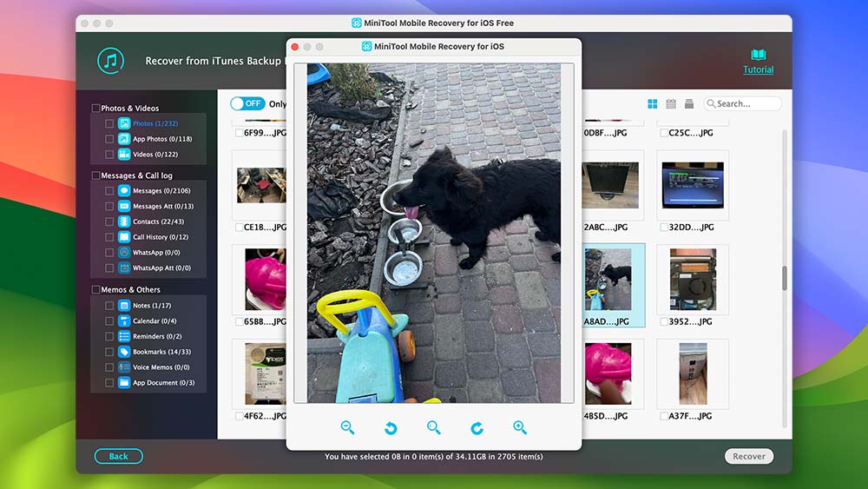Image resolution: width=868 pixels, height=489 pixels.
Task: Open Photos (1/232) category
Action: [155, 123]
